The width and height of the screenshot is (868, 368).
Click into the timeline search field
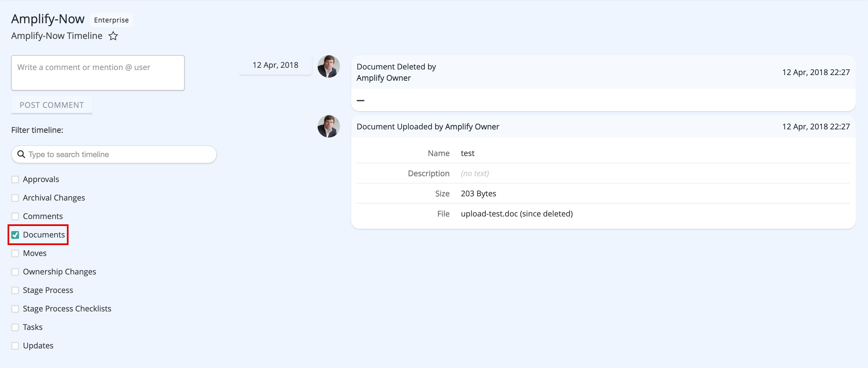click(x=114, y=155)
